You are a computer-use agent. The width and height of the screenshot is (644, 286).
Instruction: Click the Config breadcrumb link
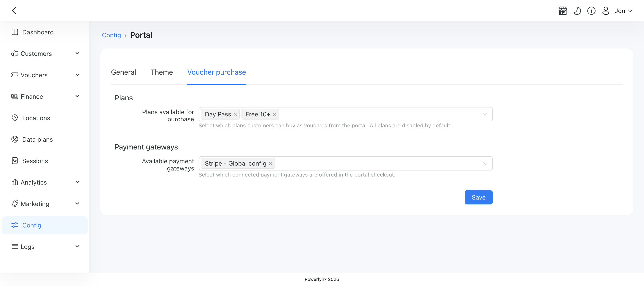(111, 35)
